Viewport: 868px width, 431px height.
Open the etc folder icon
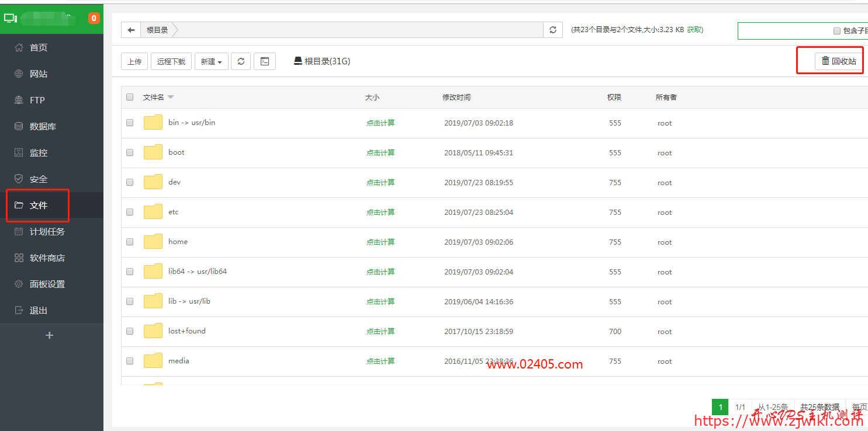153,212
